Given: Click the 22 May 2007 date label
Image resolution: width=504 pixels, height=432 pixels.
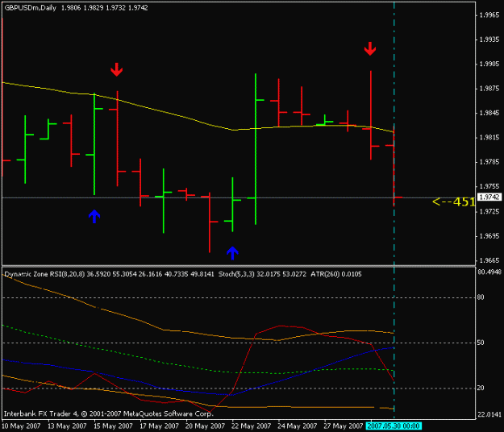Looking at the screenshot, I should pos(252,426).
